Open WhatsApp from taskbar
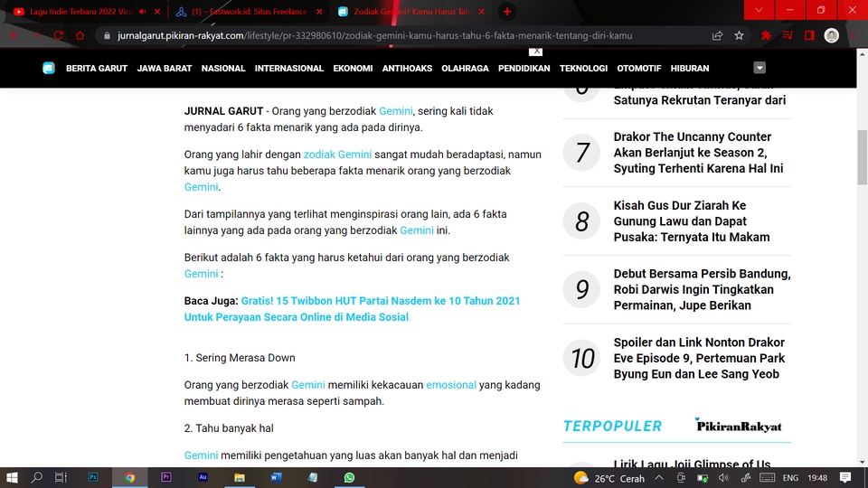Screen dimensions: 868x488 tap(349, 477)
